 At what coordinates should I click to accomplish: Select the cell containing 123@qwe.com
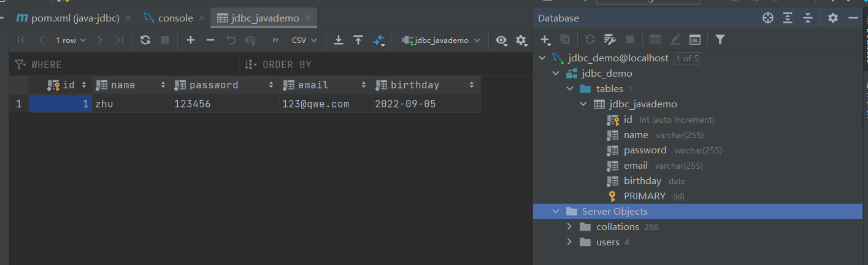325,104
